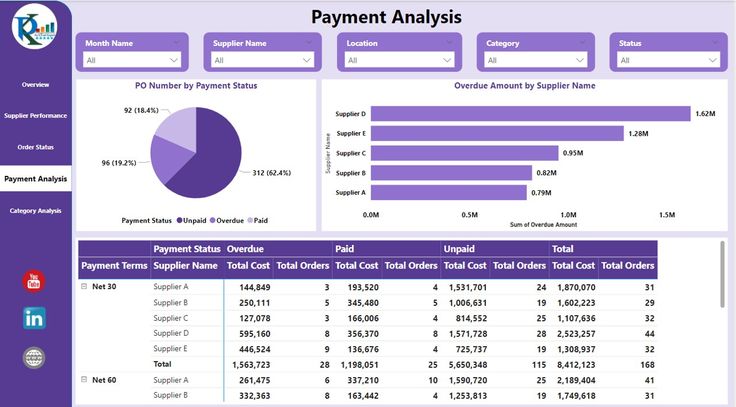Open the Month Name dropdown
736x407 pixels.
[132, 60]
